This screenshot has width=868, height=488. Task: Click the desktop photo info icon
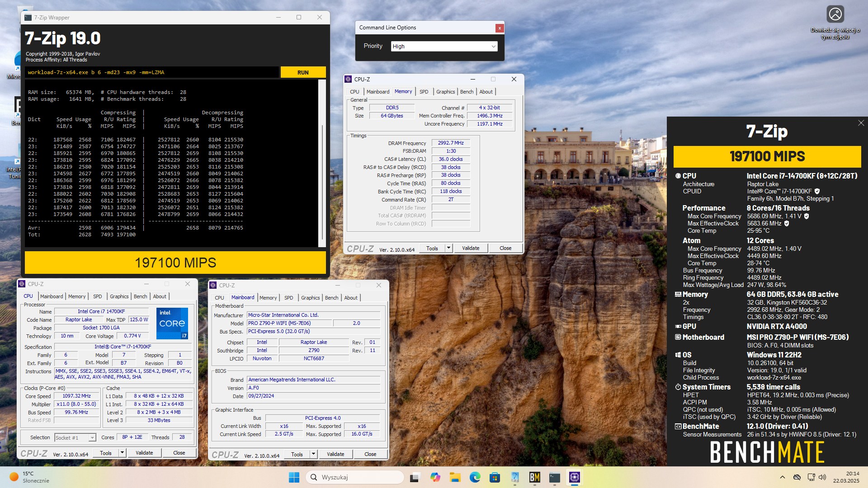(835, 14)
